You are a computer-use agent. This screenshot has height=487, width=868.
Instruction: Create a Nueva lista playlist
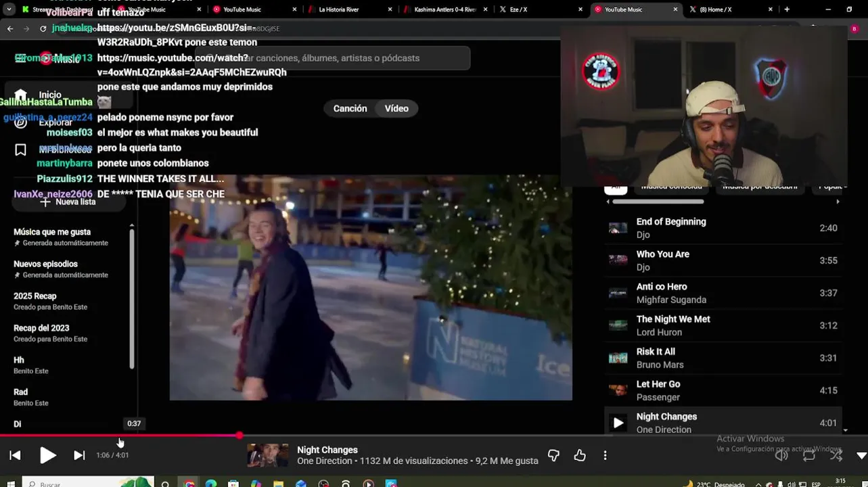(x=68, y=202)
